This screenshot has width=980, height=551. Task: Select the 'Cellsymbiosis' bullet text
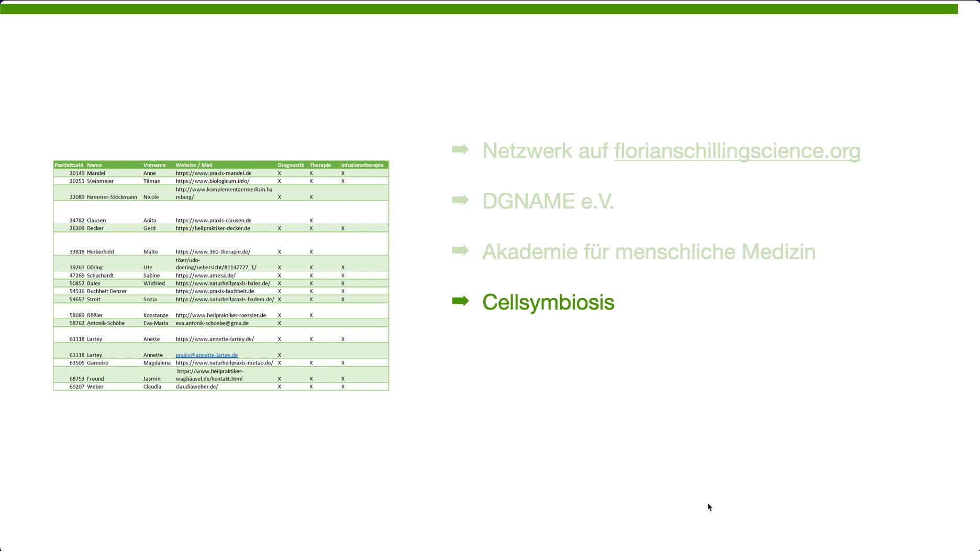pos(548,302)
